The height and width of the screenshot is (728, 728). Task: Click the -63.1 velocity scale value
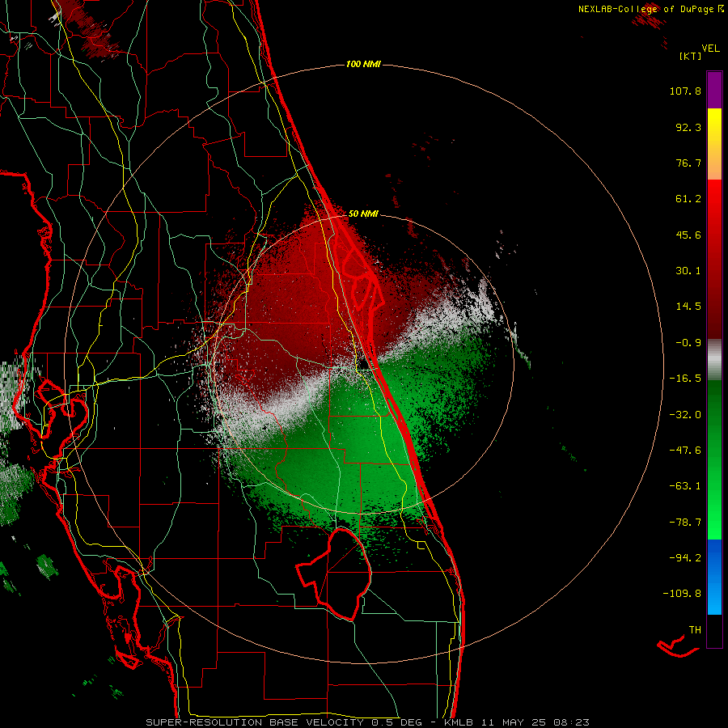click(685, 486)
